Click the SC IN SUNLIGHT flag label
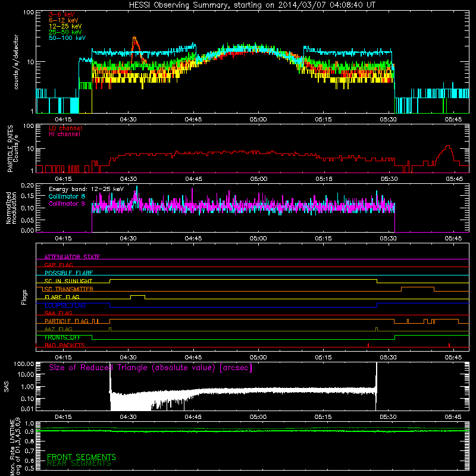 point(68,281)
